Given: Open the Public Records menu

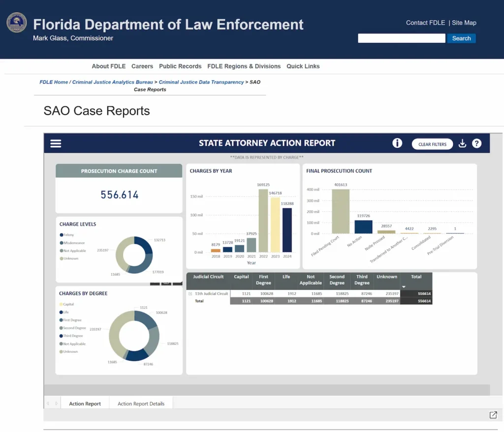Looking at the screenshot, I should [x=180, y=66].
